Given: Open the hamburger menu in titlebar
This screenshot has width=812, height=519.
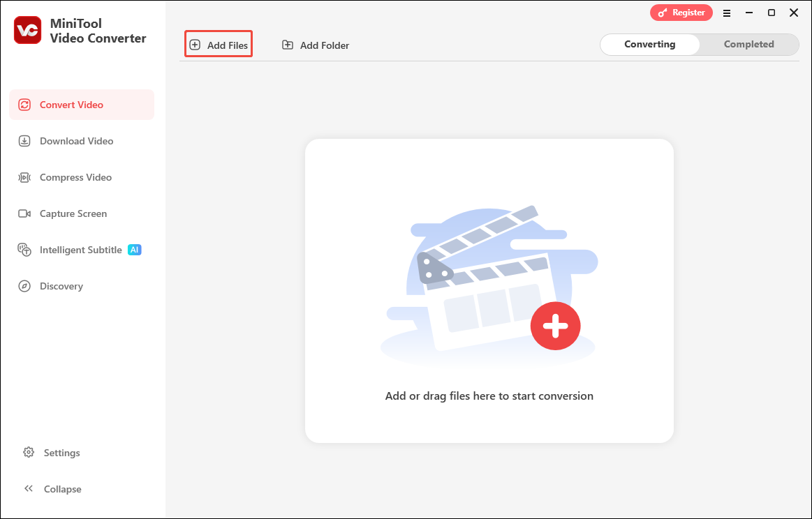Looking at the screenshot, I should click(727, 13).
